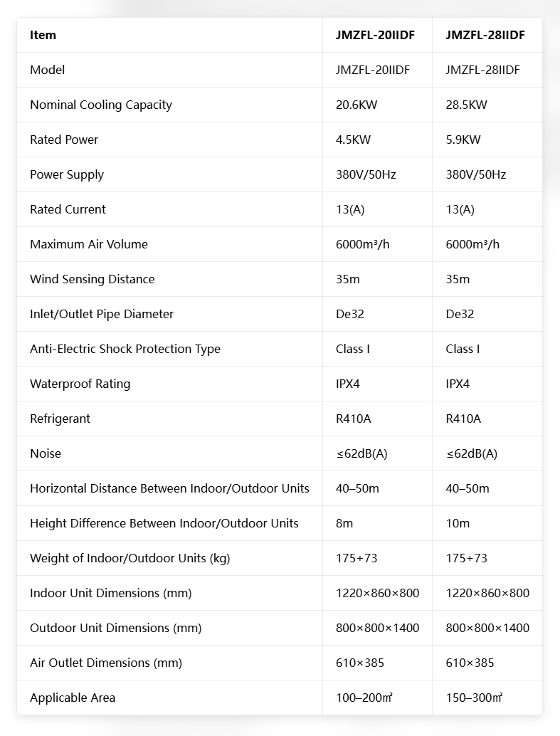Click the 'Refrigerant' row label
This screenshot has width=560, height=736.
[x=60, y=419]
